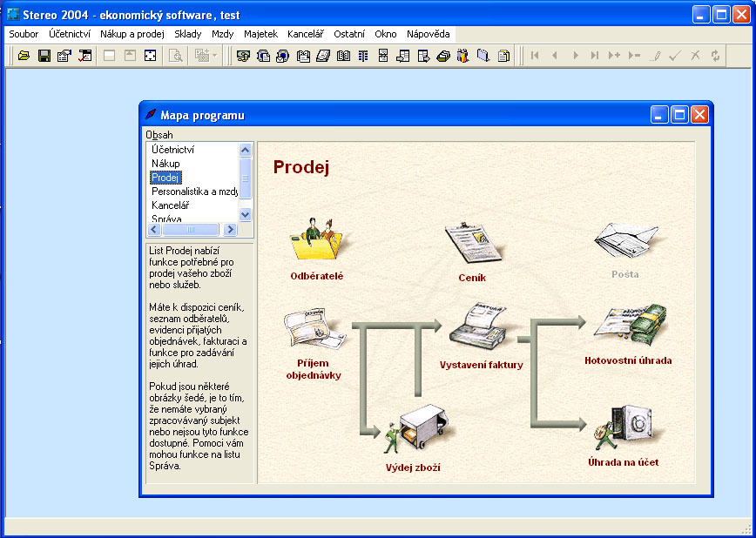This screenshot has width=756, height=538.
Task: Click the Výdej zboží delivery truck icon
Action: 416,429
